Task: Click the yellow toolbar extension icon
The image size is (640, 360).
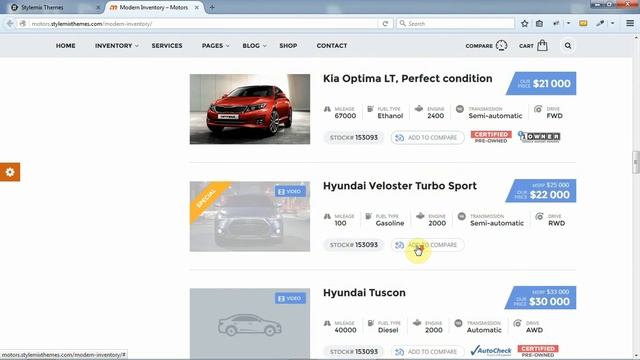Action: click(583, 23)
